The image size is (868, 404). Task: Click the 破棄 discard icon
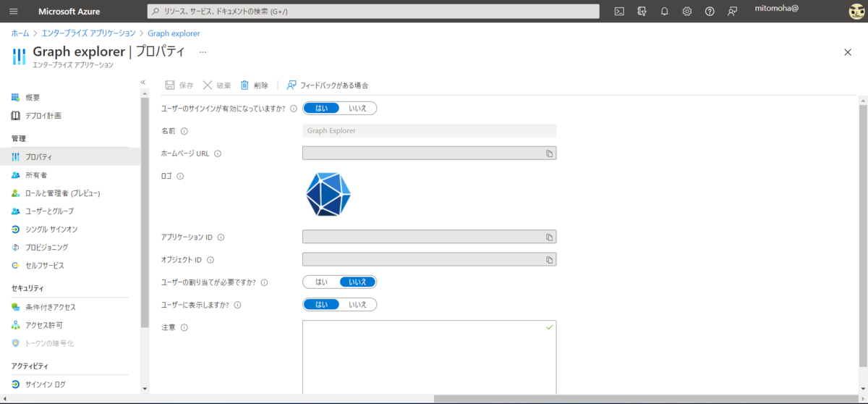pyautogui.click(x=208, y=85)
